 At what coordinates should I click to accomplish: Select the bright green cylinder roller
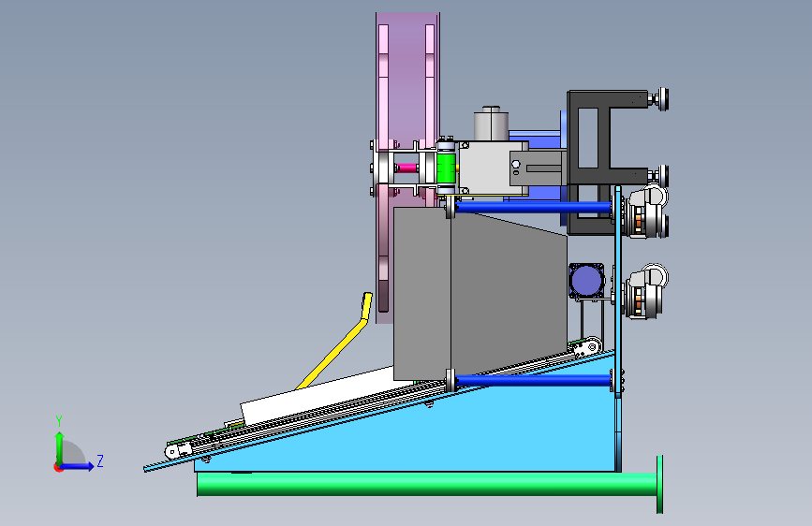tap(446, 168)
